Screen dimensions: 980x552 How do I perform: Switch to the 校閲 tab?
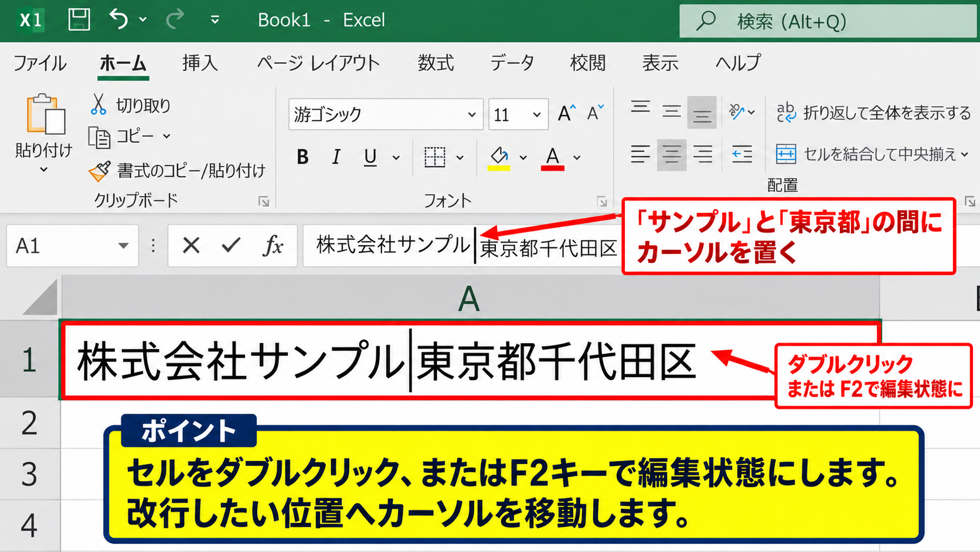588,63
